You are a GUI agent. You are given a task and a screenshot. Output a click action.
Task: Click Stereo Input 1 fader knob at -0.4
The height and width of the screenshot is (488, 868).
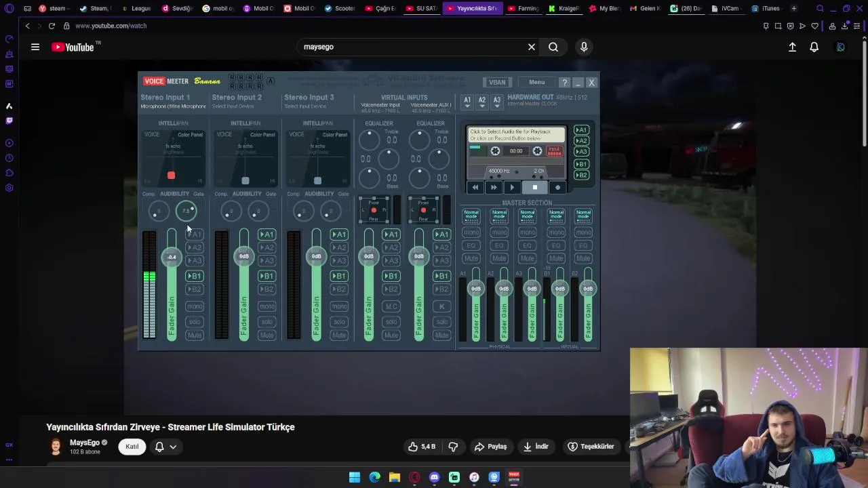pos(172,257)
